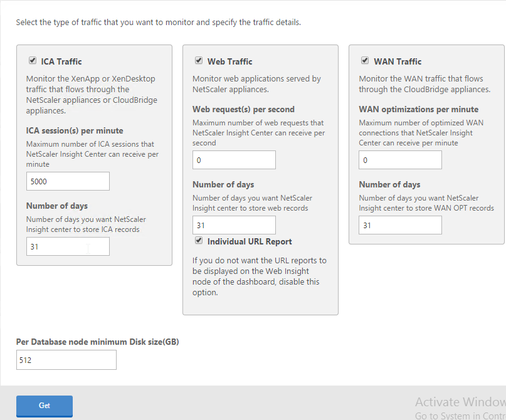
Task: Uncheck the ICA Traffic checkbox
Action: pos(32,60)
